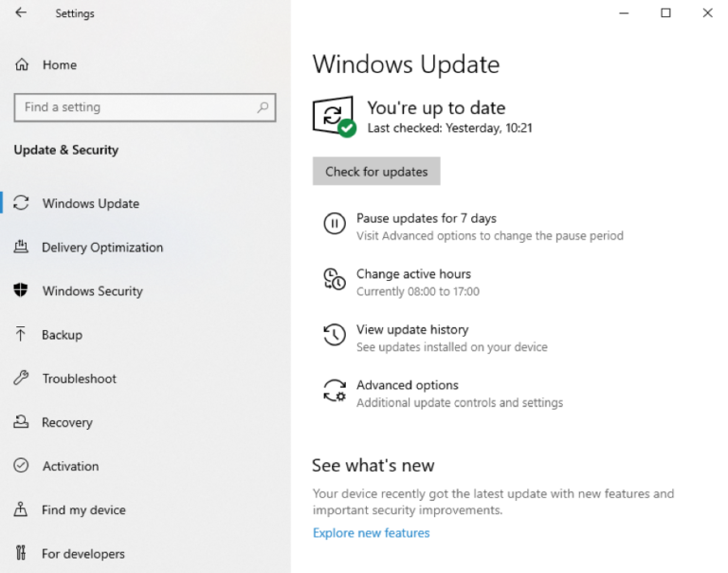Click the search magnifier icon in Find a setting

click(x=263, y=107)
